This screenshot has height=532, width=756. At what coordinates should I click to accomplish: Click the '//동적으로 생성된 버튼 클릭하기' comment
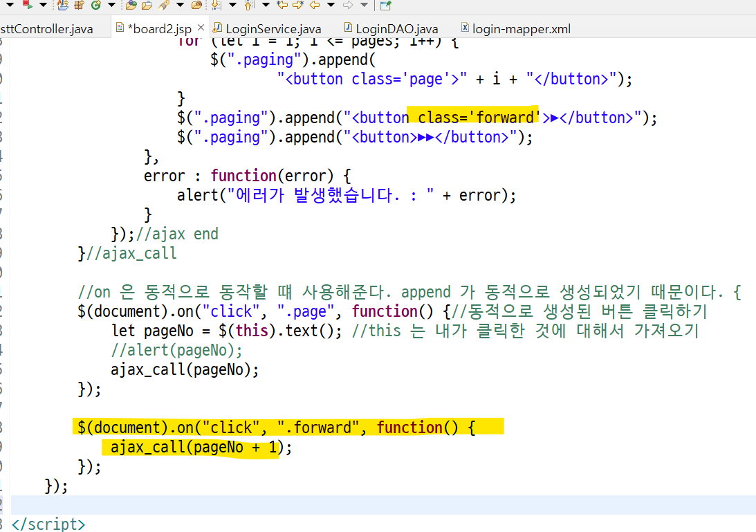[578, 311]
